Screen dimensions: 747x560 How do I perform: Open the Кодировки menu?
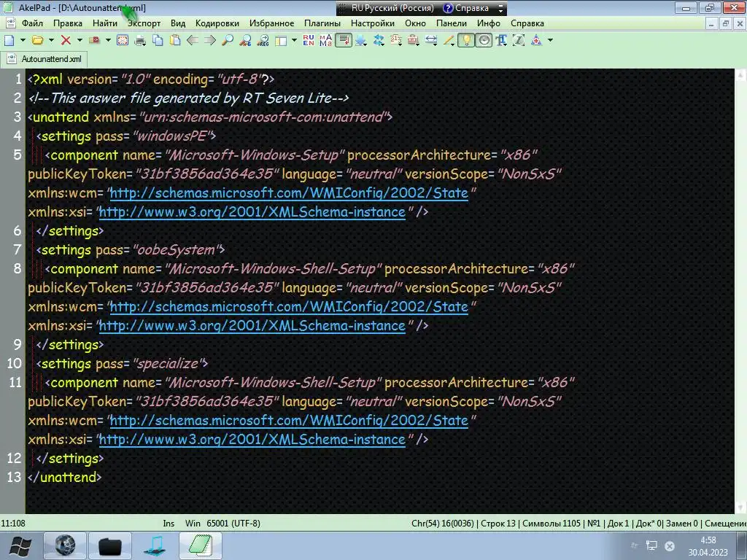(x=217, y=23)
